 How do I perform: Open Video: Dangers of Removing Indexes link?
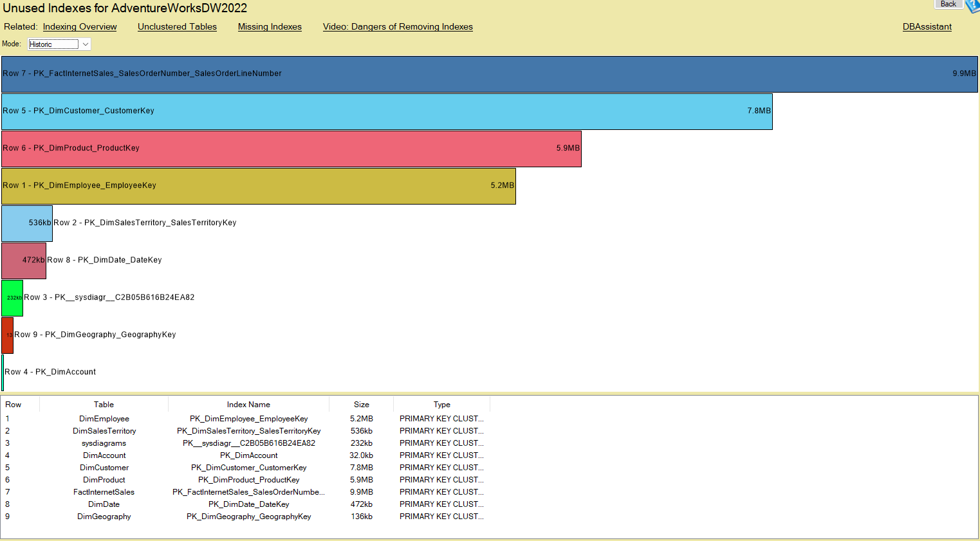coord(398,26)
